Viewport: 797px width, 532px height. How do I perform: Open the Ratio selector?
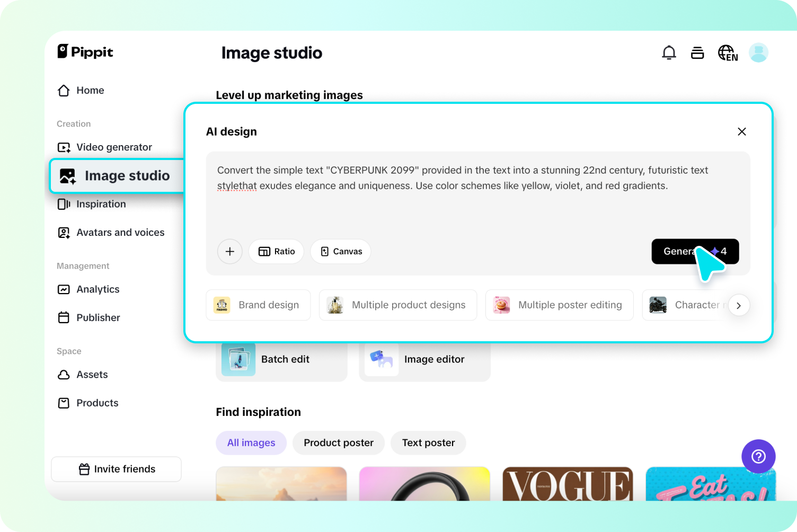276,251
